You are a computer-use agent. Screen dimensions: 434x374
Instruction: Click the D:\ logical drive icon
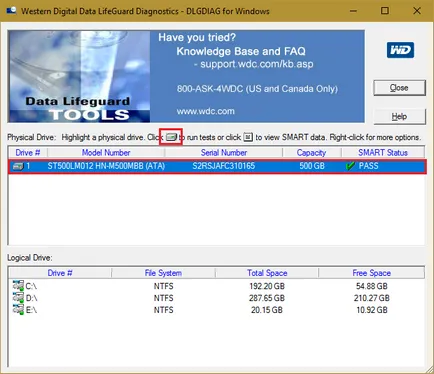tap(18, 298)
